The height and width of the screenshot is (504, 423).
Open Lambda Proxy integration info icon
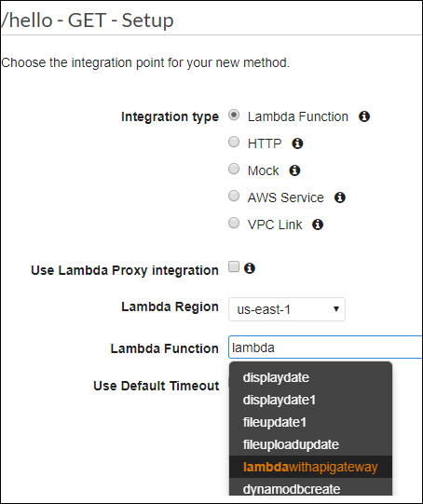point(250,268)
